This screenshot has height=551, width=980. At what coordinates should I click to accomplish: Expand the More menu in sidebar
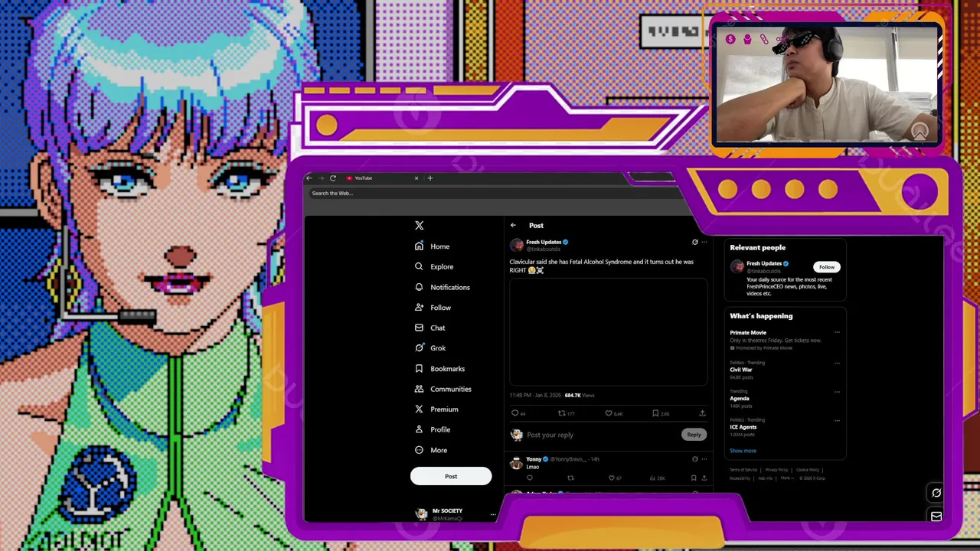pyautogui.click(x=430, y=450)
